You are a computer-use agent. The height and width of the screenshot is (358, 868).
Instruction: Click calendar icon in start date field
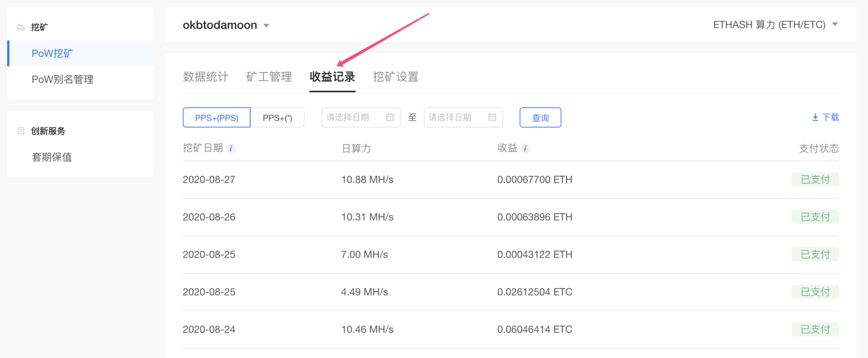(390, 117)
